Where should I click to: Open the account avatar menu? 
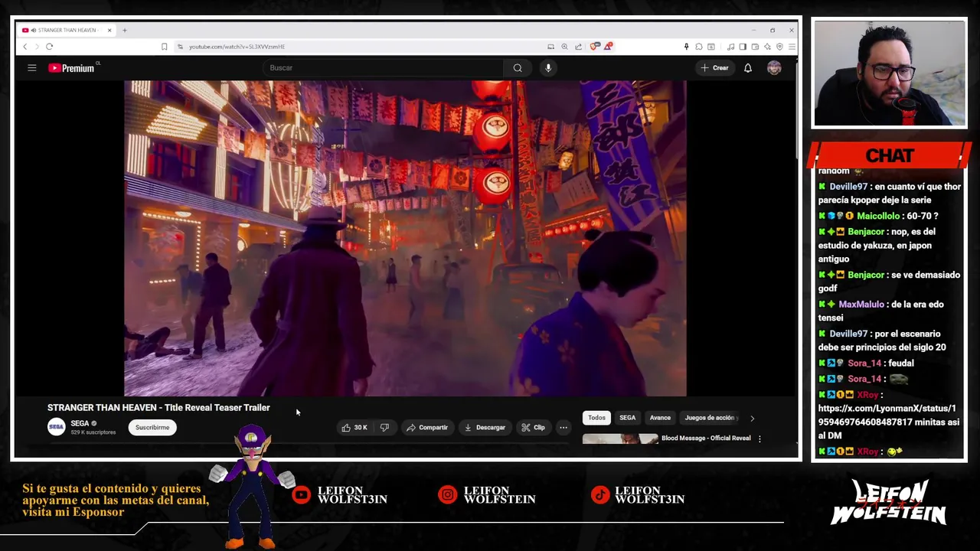(x=774, y=68)
